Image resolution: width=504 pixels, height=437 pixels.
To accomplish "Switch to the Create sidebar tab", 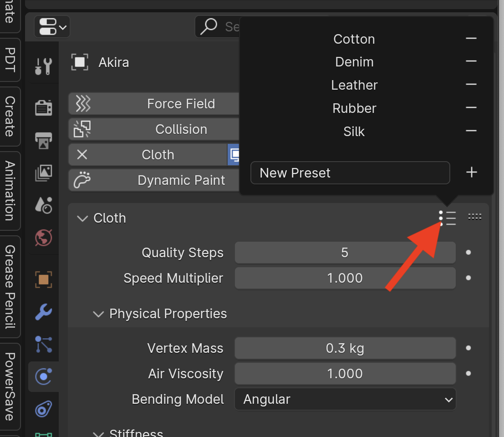I will tap(10, 117).
